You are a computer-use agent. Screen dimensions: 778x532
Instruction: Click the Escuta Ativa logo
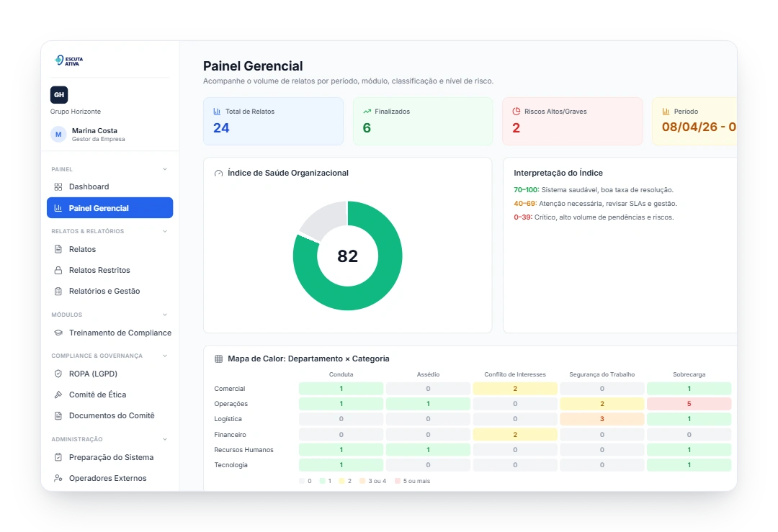point(69,60)
